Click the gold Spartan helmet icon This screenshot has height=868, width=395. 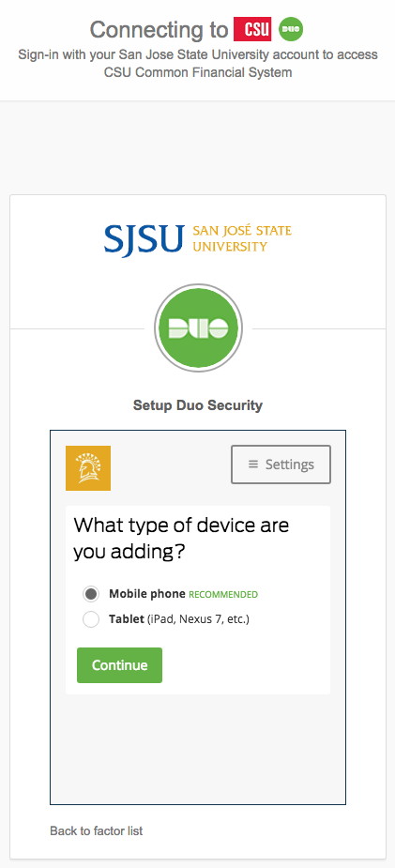click(88, 467)
